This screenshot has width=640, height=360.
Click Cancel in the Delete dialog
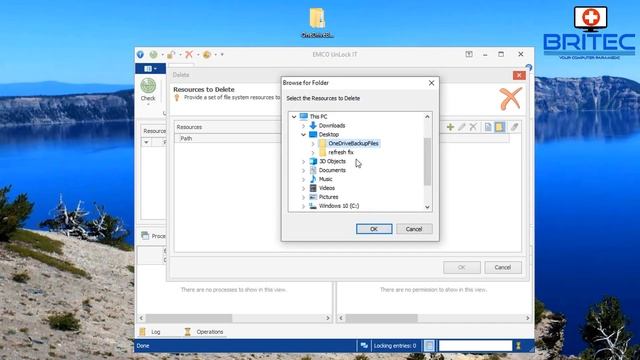(x=502, y=267)
